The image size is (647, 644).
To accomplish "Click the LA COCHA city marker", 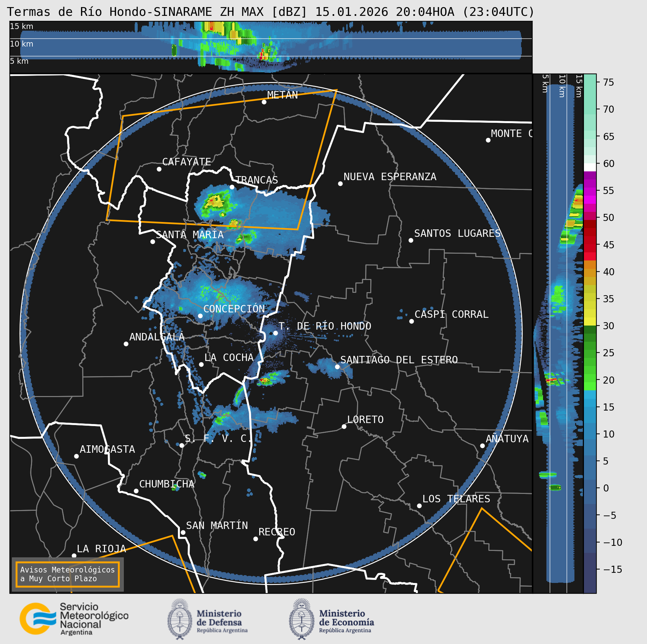I will [201, 364].
